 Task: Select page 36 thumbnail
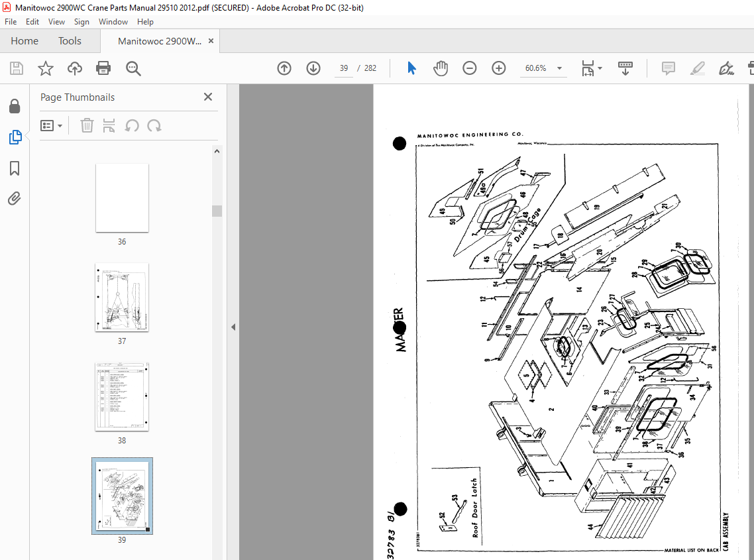122,197
